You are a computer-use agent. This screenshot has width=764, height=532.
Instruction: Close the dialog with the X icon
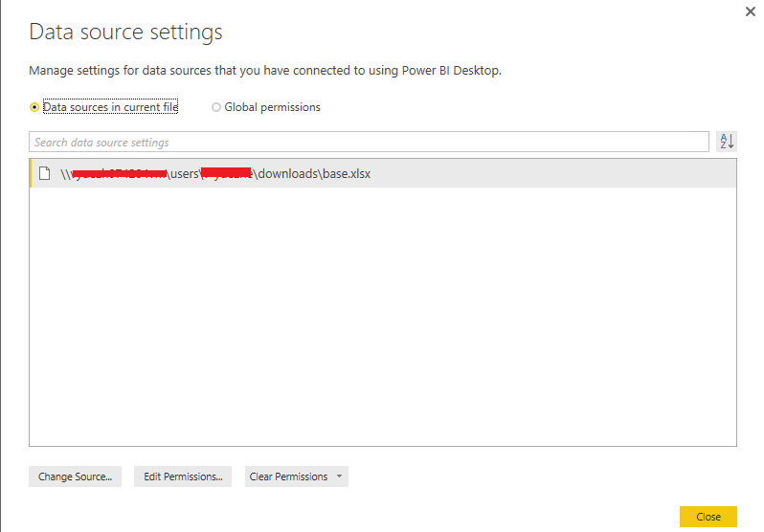751,11
